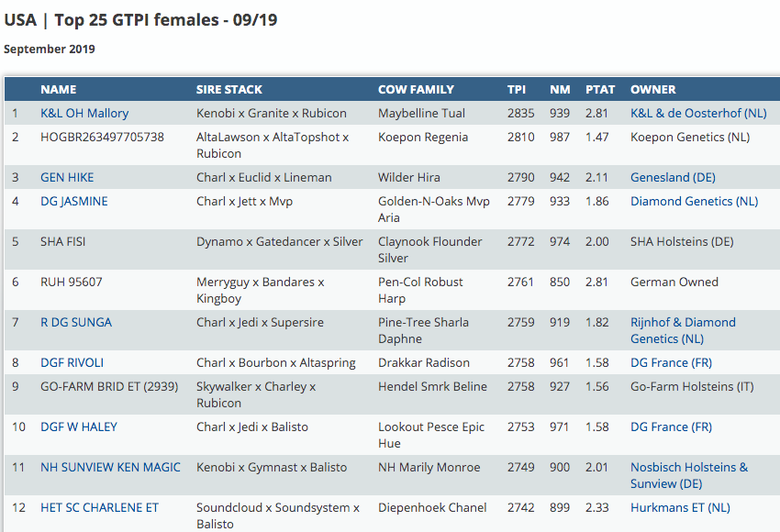
Task: Open Rijnhof & Diamond Genetics owner link
Action: [x=683, y=330]
